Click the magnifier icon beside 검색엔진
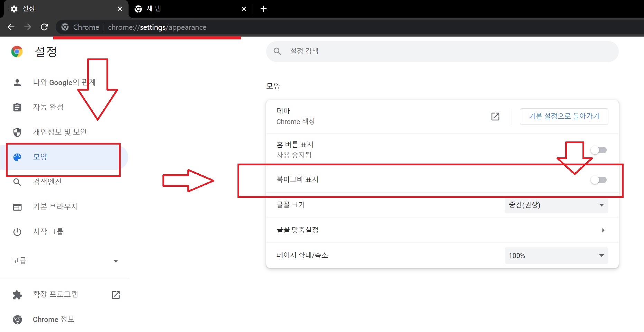 coord(17,182)
